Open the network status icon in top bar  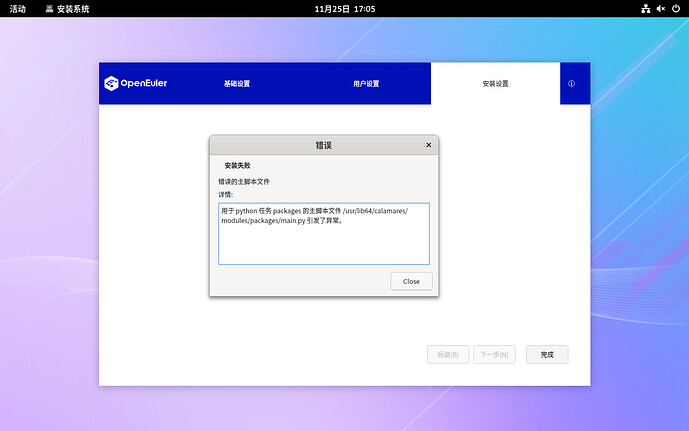coord(645,9)
